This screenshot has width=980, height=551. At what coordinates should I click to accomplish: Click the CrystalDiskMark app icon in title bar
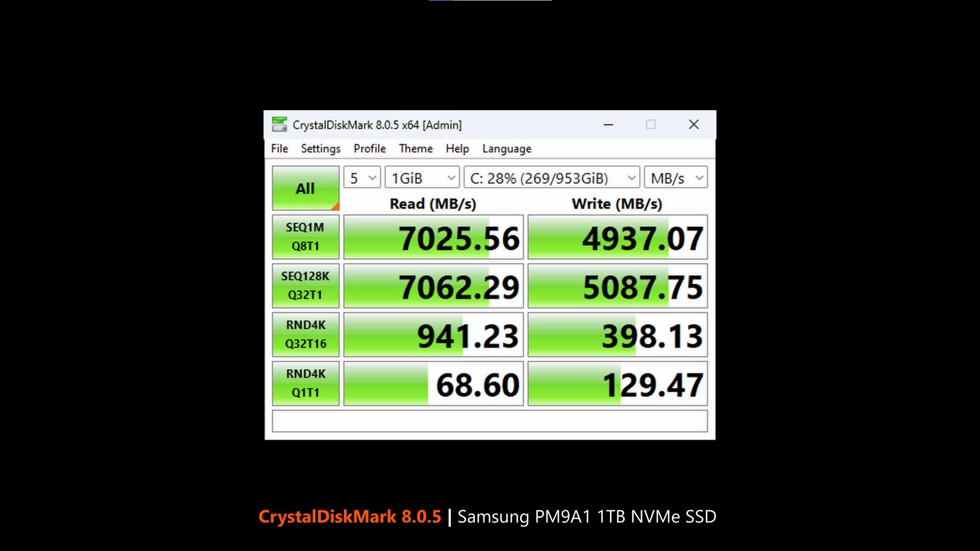(x=279, y=124)
